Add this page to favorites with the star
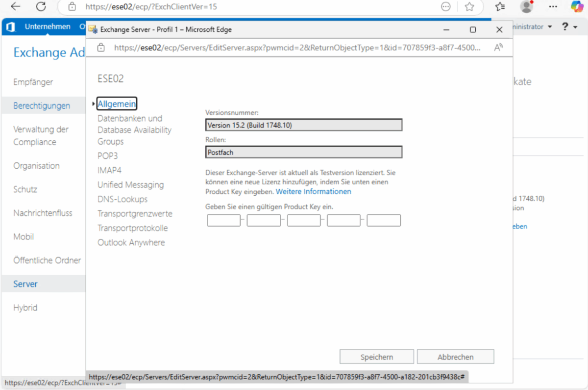 pyautogui.click(x=469, y=7)
